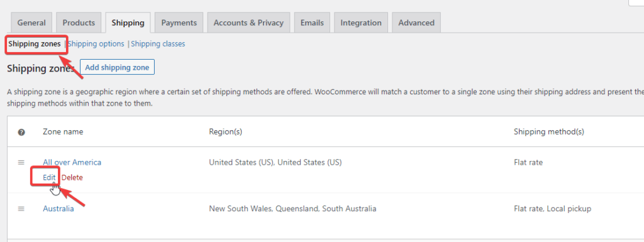
Task: Open Accounts & Privacy tab
Action: (x=248, y=23)
